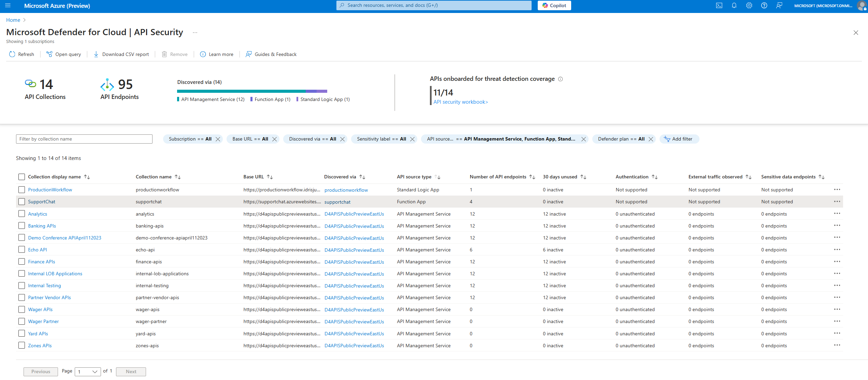Navigate to Home breadcrumb
This screenshot has width=868, height=380.
coord(13,20)
